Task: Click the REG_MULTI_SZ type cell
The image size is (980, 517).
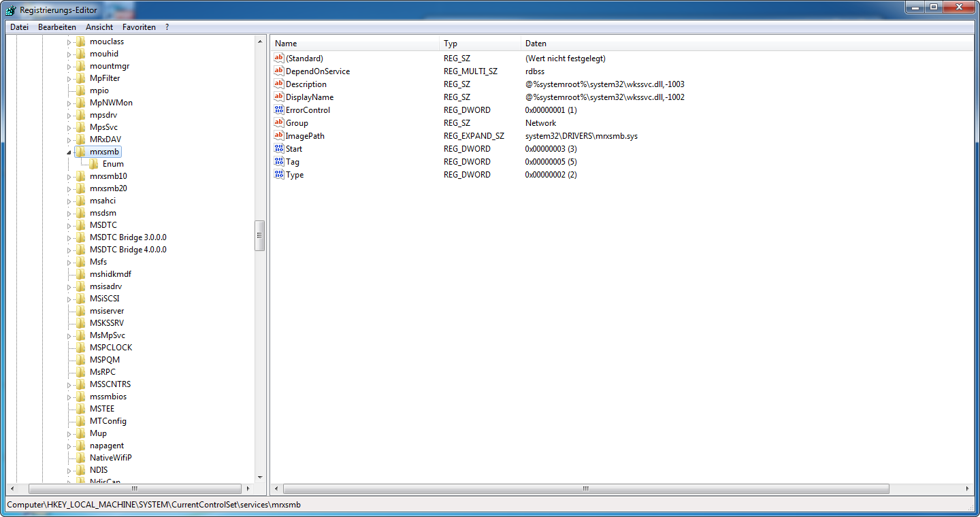Action: click(x=470, y=71)
